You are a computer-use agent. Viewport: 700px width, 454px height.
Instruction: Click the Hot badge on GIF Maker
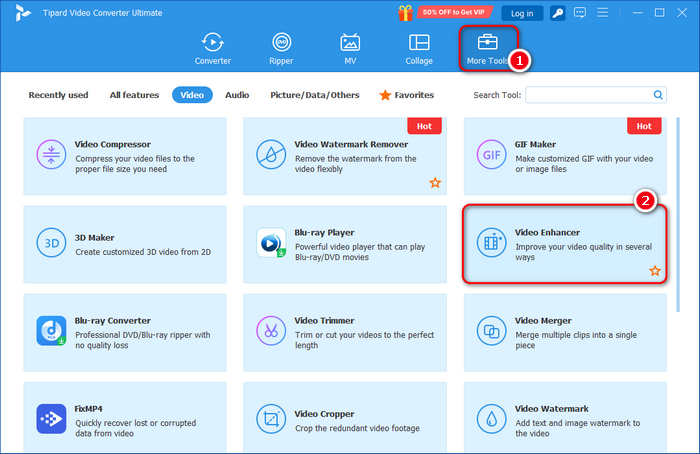[x=644, y=126]
